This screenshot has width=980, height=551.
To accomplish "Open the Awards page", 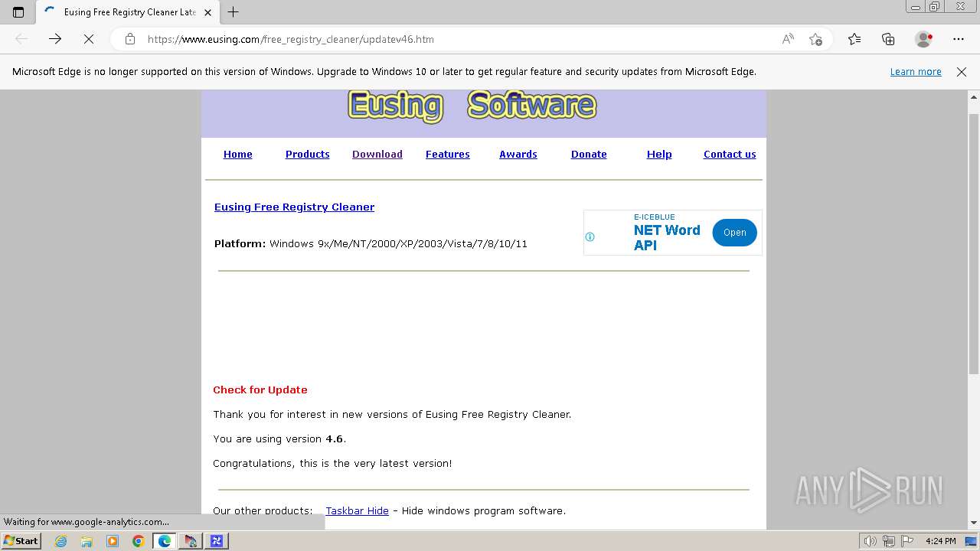I will tap(518, 154).
